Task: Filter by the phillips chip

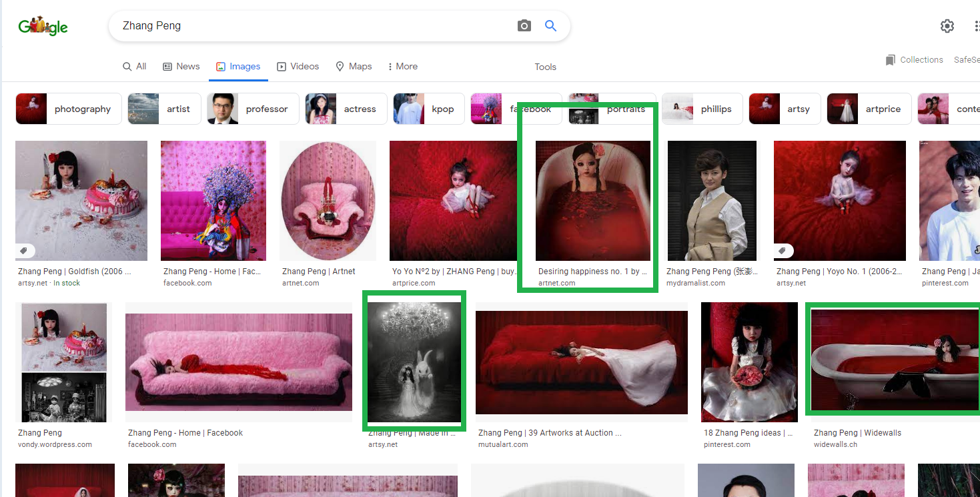Action: pyautogui.click(x=702, y=109)
